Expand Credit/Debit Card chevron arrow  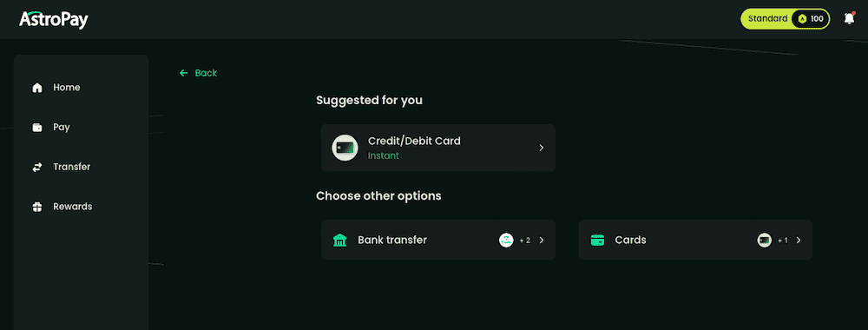click(542, 148)
